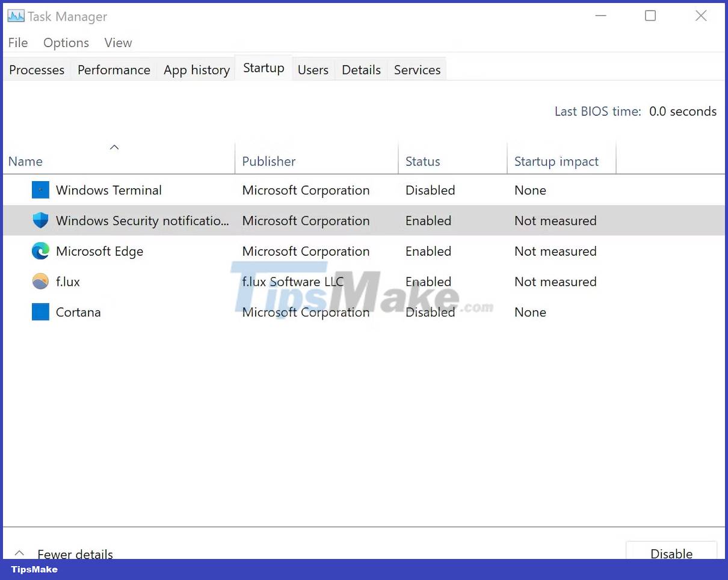Open the View menu
728x580 pixels.
(x=118, y=43)
